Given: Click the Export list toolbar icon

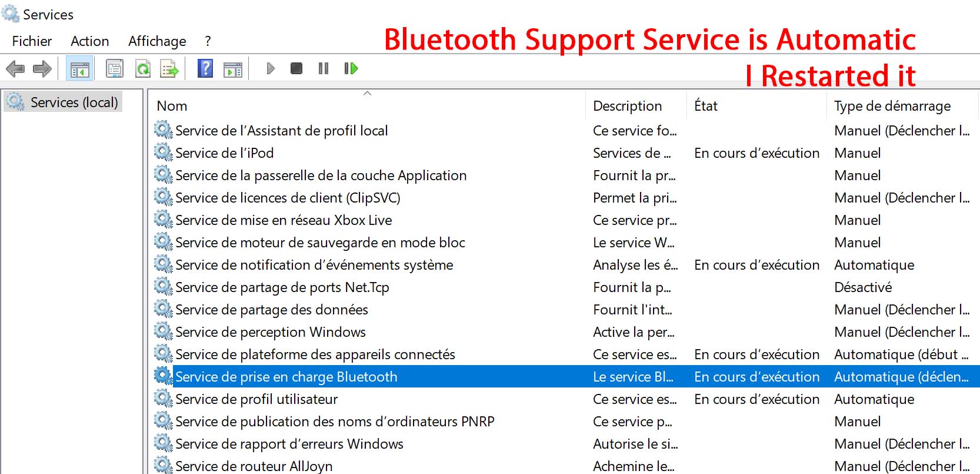Looking at the screenshot, I should click(169, 69).
